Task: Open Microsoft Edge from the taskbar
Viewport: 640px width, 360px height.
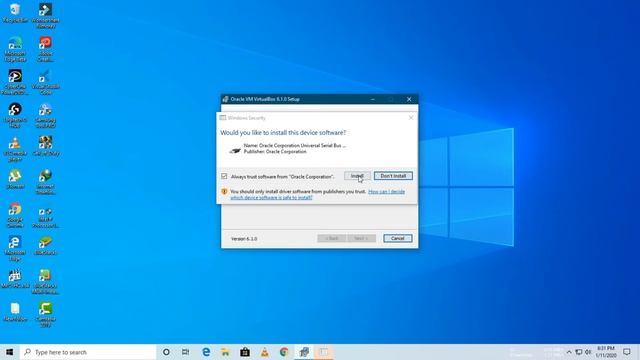Action: 206,352
